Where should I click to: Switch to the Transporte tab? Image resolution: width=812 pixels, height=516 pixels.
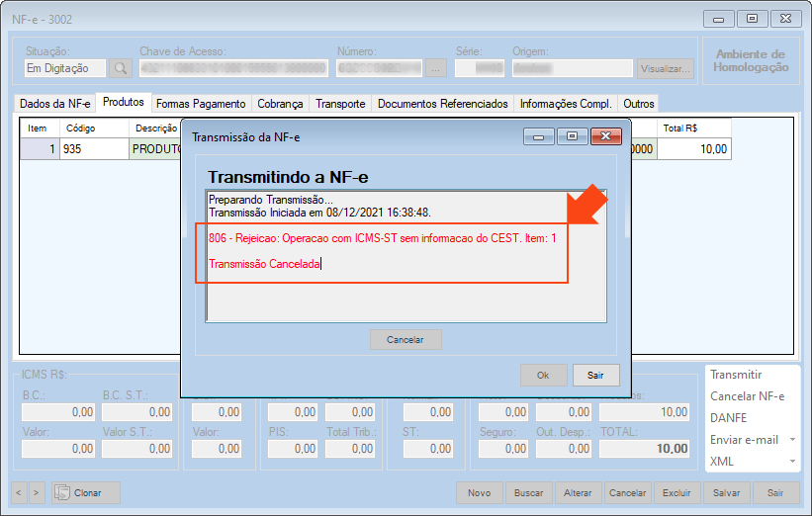pyautogui.click(x=340, y=104)
